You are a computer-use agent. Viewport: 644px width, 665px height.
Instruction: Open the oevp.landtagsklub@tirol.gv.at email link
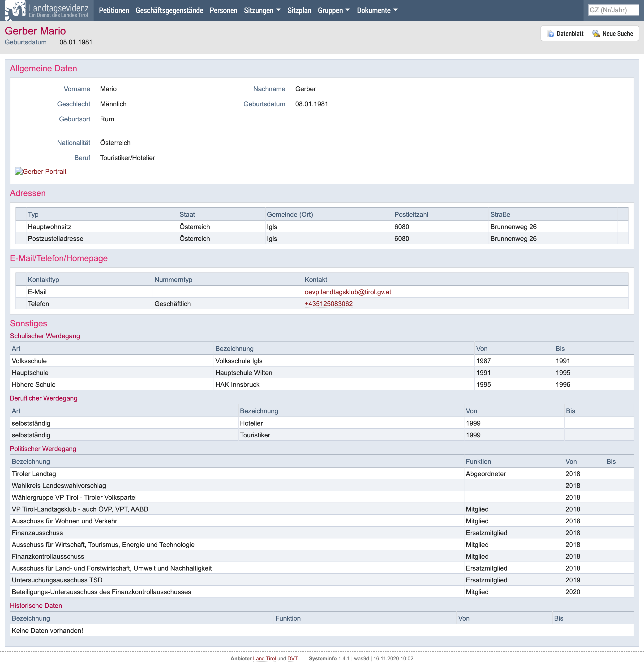tap(348, 292)
